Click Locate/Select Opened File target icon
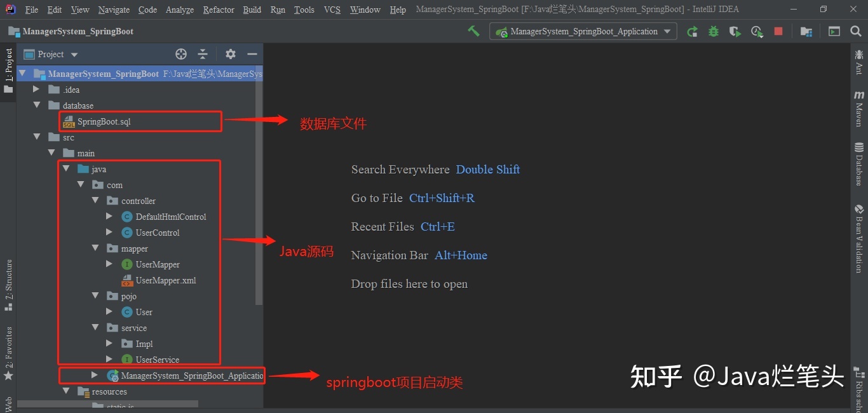868x413 pixels. point(181,54)
